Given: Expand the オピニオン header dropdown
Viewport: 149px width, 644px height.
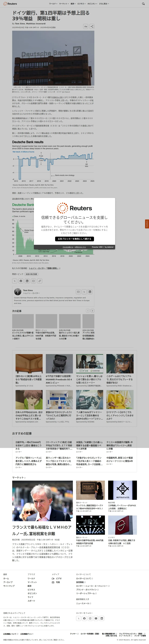Looking at the screenshot, I should 92,4.
